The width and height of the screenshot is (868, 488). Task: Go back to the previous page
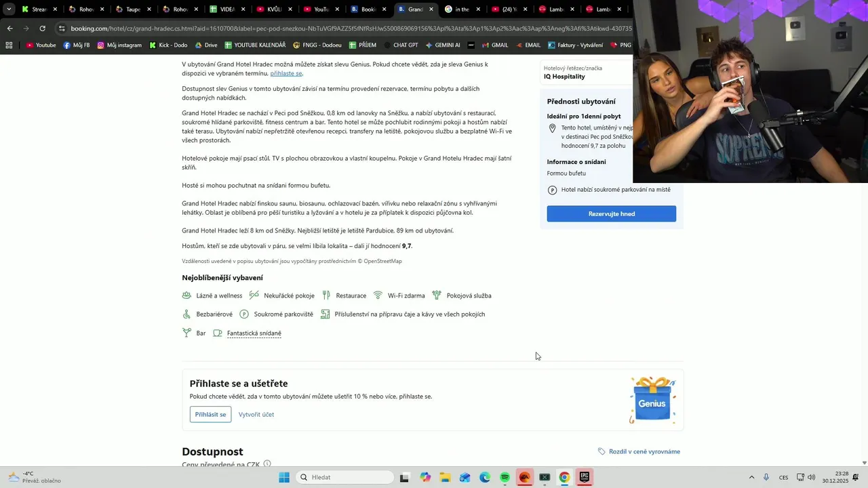click(x=9, y=28)
